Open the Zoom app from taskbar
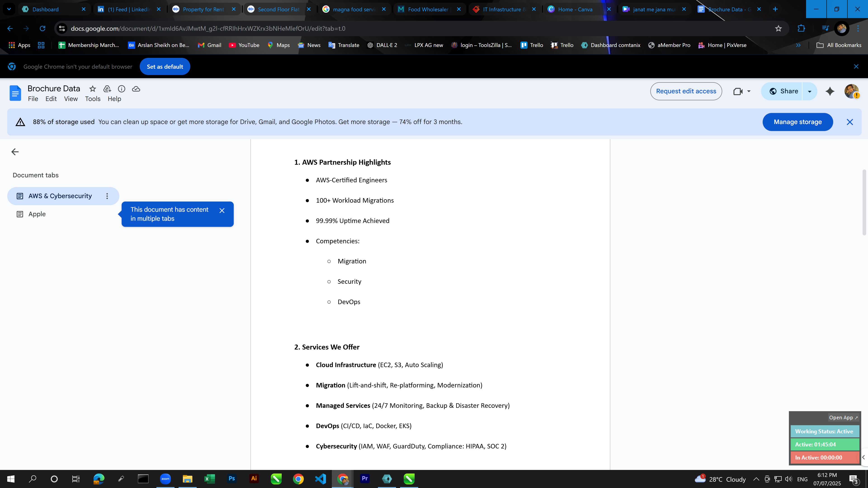 pyautogui.click(x=165, y=479)
